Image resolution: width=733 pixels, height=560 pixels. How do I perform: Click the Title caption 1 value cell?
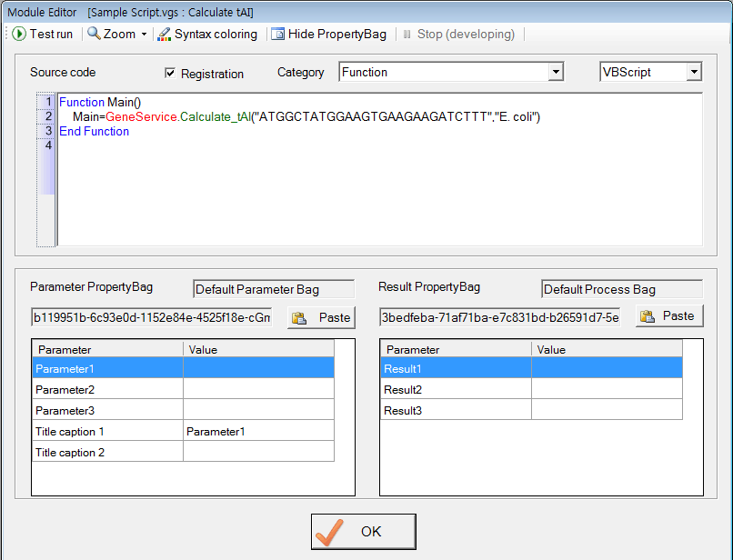click(258, 431)
